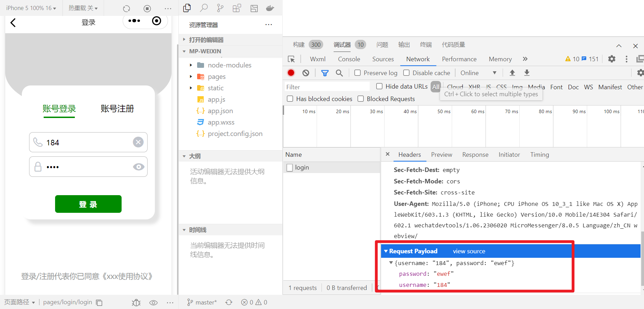The image size is (644, 309).
Task: Switch to the Console tab
Action: tap(349, 59)
